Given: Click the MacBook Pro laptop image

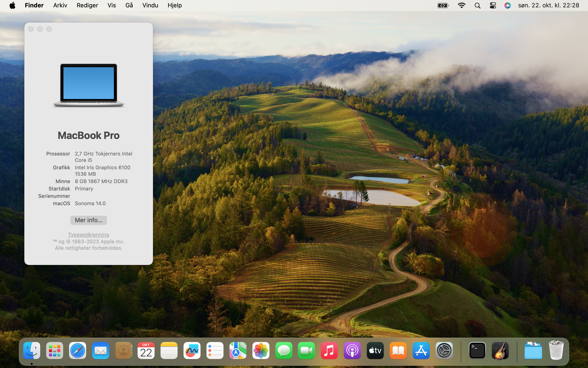Looking at the screenshot, I should pyautogui.click(x=88, y=85).
